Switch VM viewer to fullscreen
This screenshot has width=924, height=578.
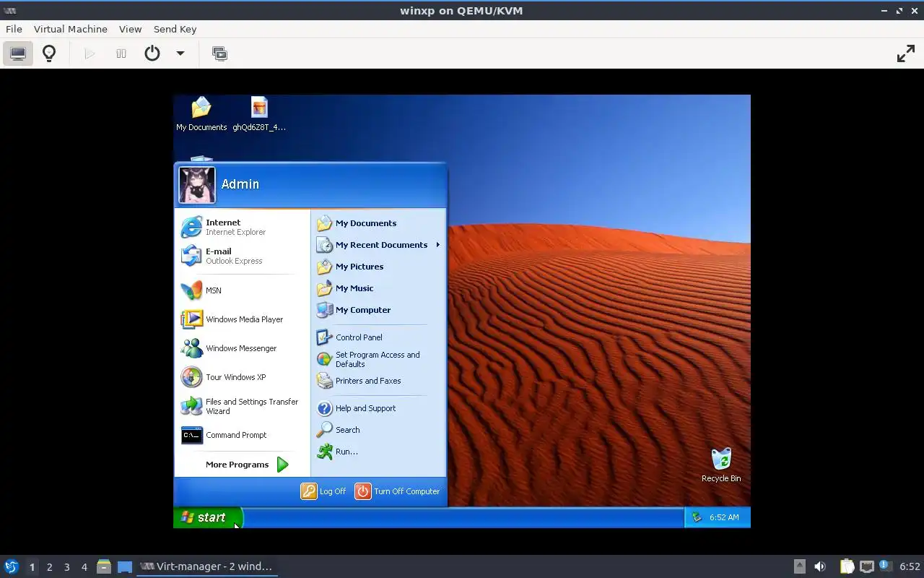click(x=905, y=53)
